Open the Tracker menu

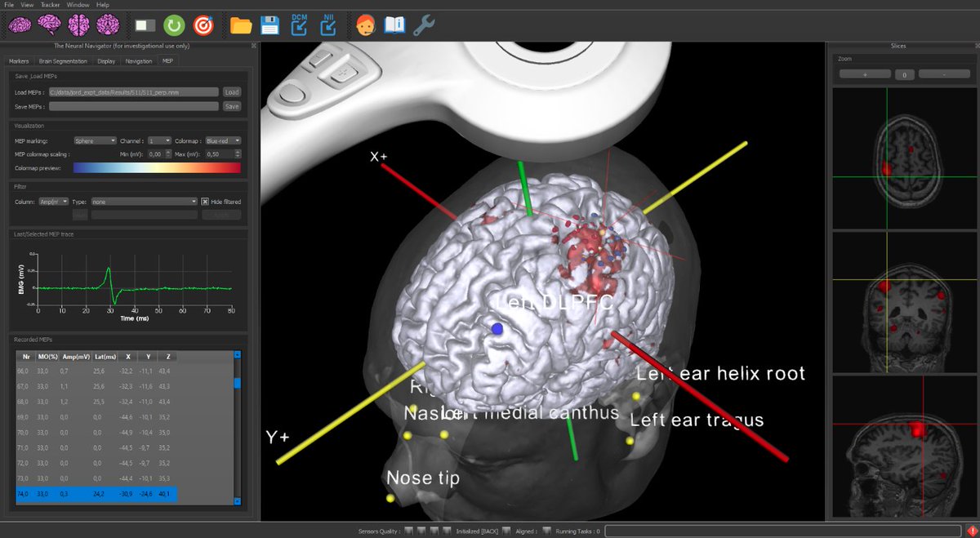51,5
